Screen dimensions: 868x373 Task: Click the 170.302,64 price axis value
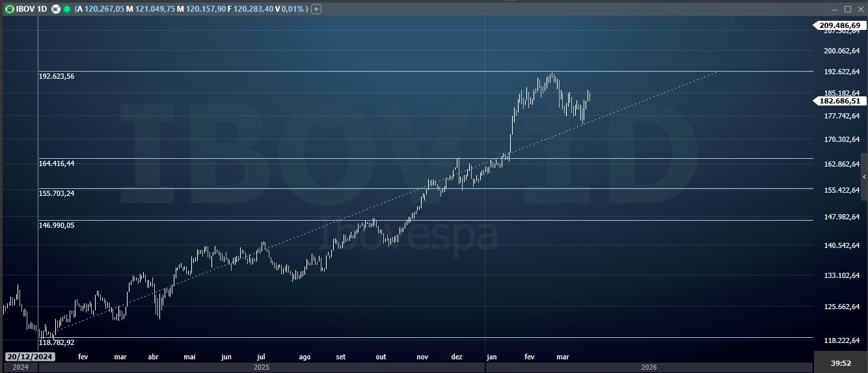pos(842,139)
